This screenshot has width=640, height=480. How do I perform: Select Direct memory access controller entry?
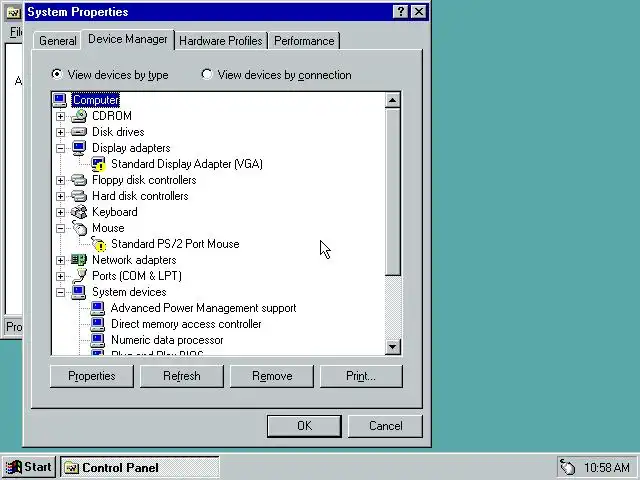(186, 324)
